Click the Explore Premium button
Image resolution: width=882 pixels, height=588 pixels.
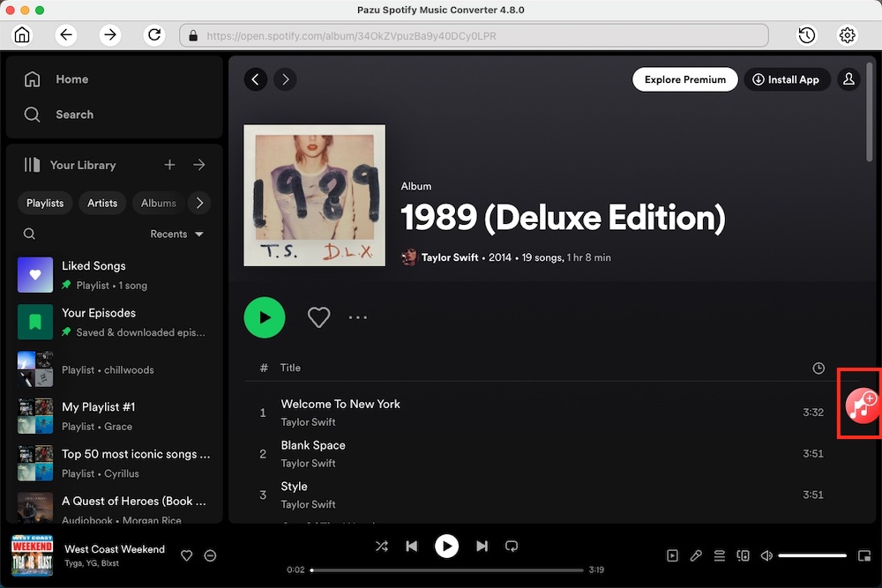click(684, 79)
